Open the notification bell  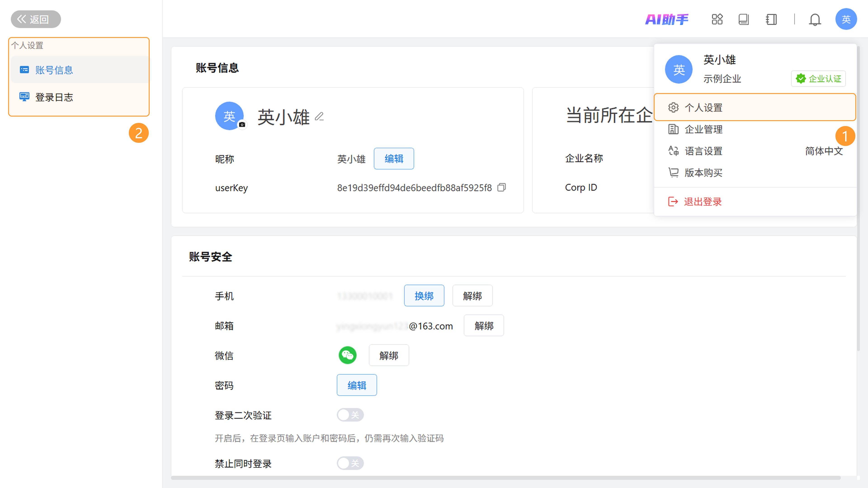(x=815, y=19)
